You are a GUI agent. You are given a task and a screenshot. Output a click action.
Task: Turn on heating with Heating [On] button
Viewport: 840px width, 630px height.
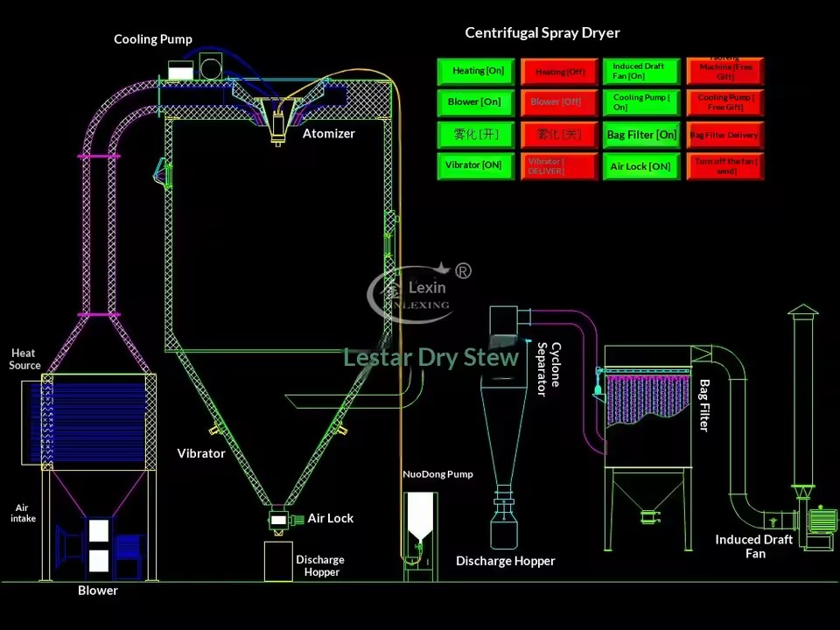point(476,72)
